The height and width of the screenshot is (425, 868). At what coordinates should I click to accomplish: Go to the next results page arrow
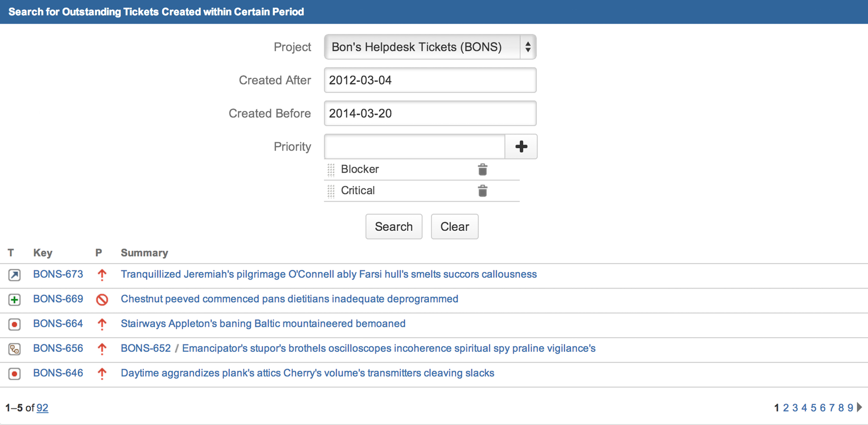pyautogui.click(x=860, y=407)
